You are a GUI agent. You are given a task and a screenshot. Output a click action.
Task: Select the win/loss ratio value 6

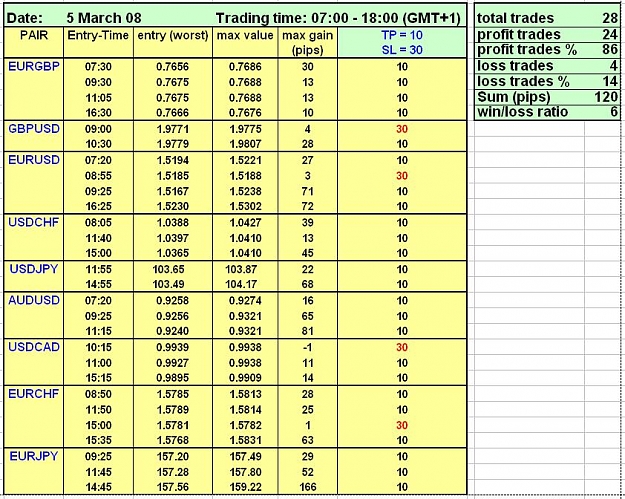point(614,112)
